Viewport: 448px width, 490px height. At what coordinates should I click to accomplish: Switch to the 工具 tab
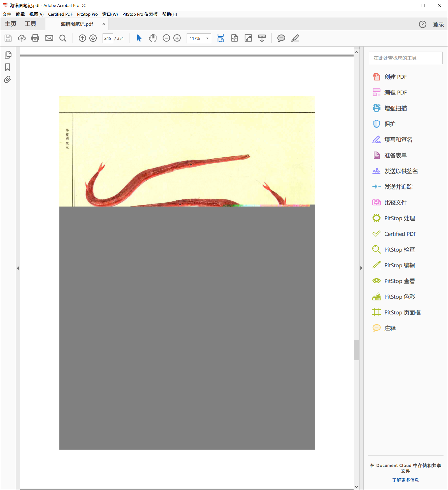pyautogui.click(x=31, y=24)
